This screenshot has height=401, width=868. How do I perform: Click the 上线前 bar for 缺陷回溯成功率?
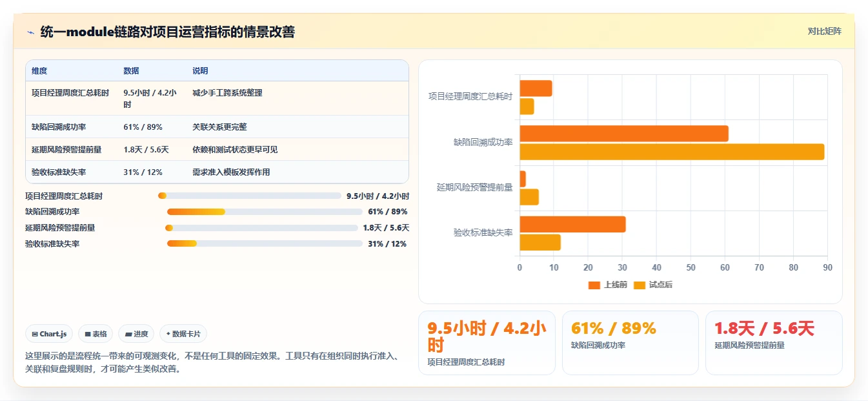coord(624,134)
